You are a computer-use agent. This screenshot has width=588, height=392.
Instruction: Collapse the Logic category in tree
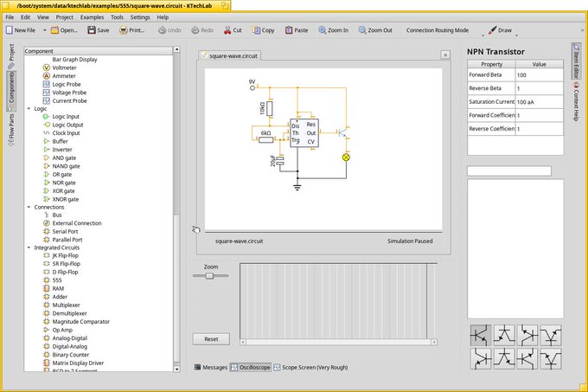[29, 108]
